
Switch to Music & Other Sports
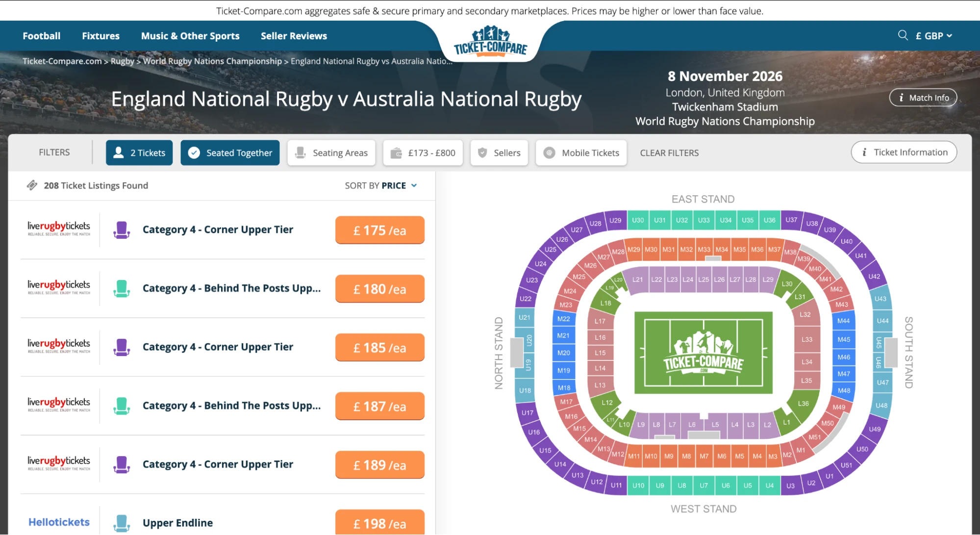[190, 35]
